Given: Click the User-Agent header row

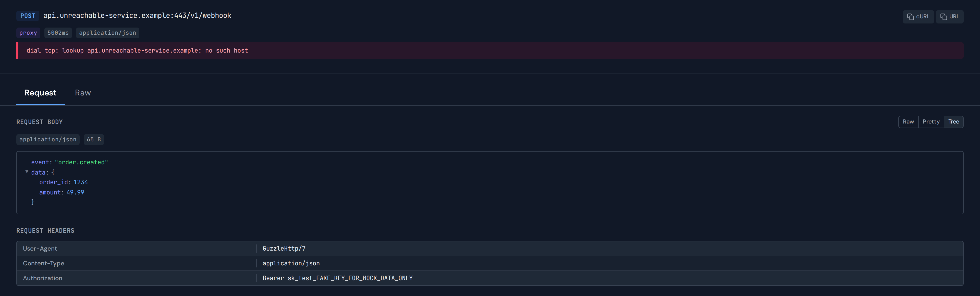Looking at the screenshot, I should (x=40, y=249).
